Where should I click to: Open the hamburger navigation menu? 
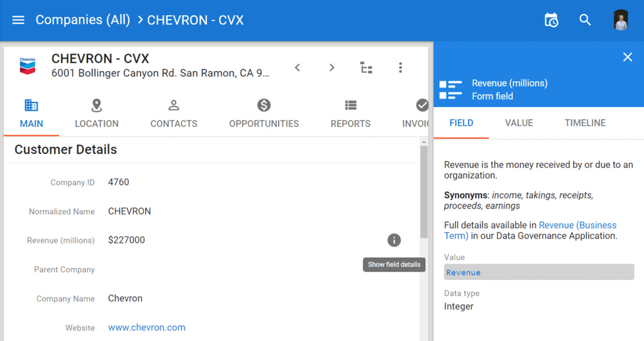point(18,20)
